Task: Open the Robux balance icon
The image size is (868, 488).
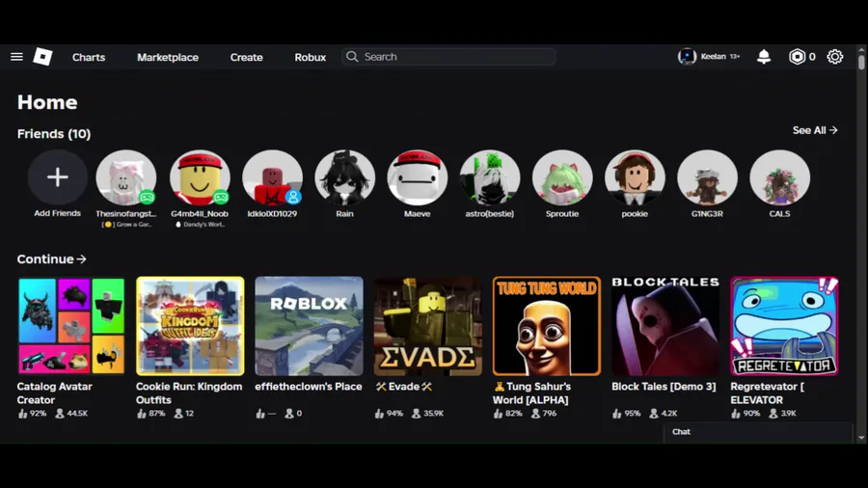Action: tap(797, 57)
